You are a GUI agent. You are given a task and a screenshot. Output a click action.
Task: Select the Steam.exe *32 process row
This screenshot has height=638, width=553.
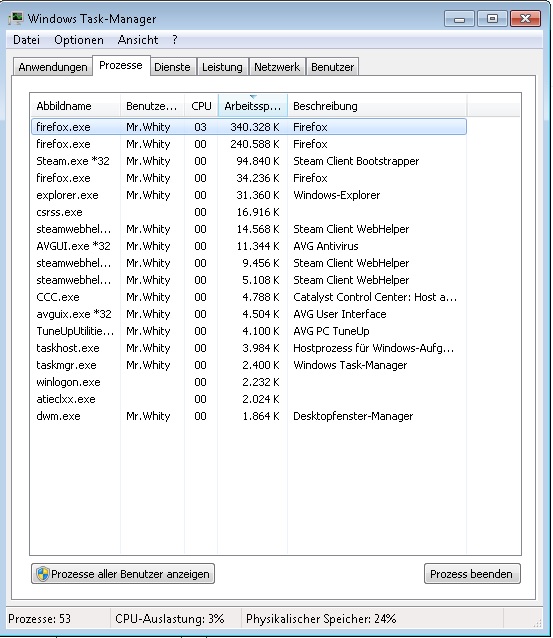249,161
